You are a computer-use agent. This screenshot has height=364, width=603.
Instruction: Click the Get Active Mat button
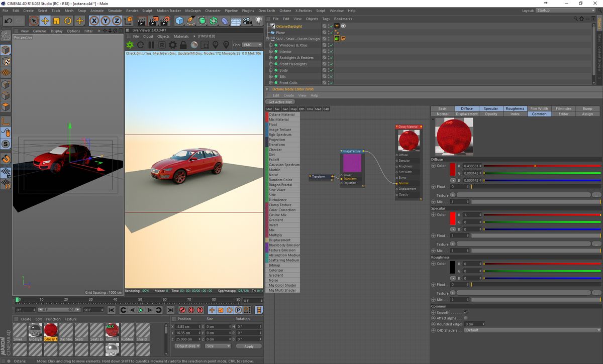click(x=279, y=102)
